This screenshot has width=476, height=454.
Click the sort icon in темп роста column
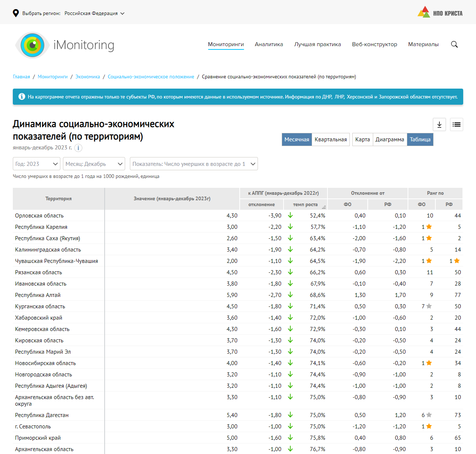pos(324,207)
